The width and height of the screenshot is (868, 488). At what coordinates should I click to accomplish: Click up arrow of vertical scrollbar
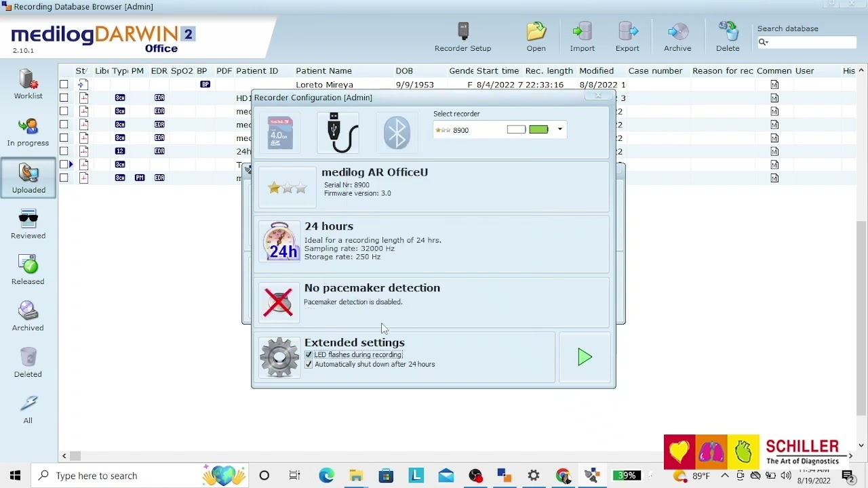click(x=861, y=70)
